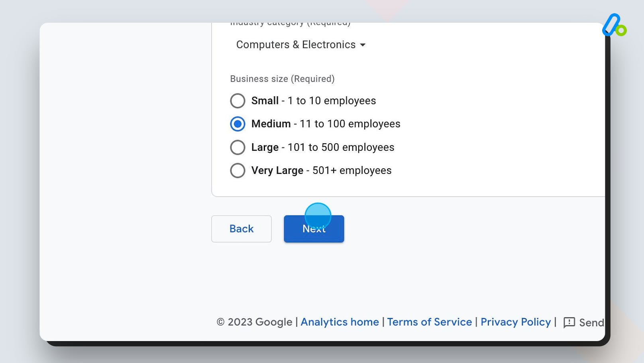Click the arrow beside Computers & Electronics
644x363 pixels.
(363, 45)
